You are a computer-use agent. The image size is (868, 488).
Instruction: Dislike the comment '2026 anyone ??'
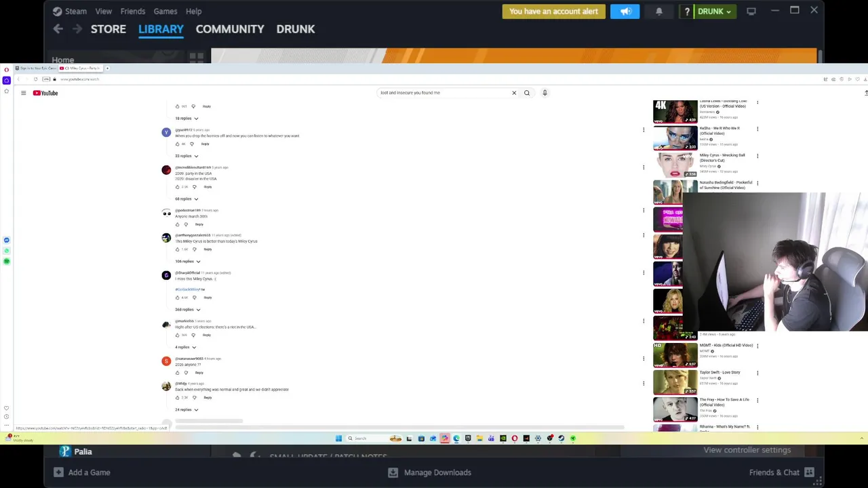(x=186, y=373)
